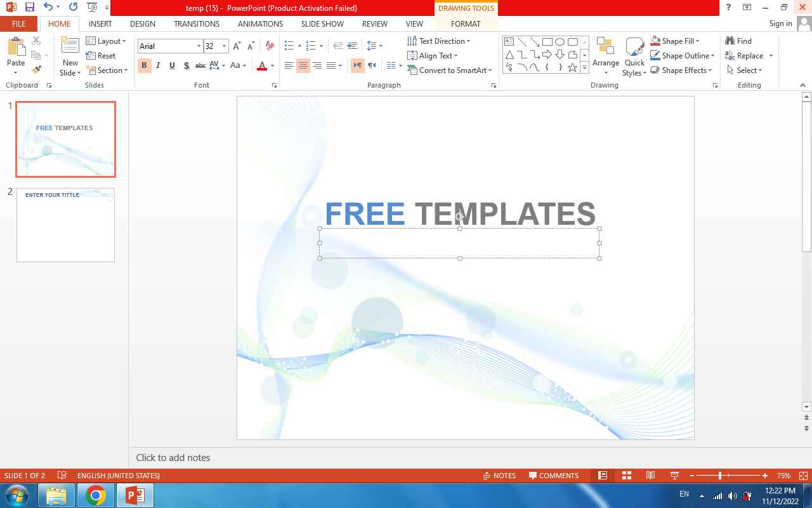Increase font size with grow icon
This screenshot has height=508, width=812.
point(237,46)
